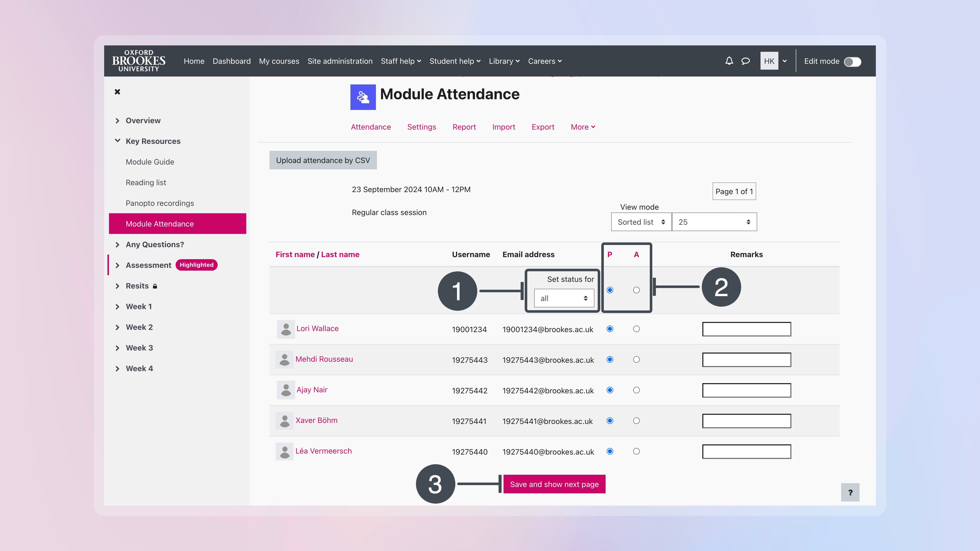Click Save and show next page
This screenshot has width=980, height=551.
(554, 484)
